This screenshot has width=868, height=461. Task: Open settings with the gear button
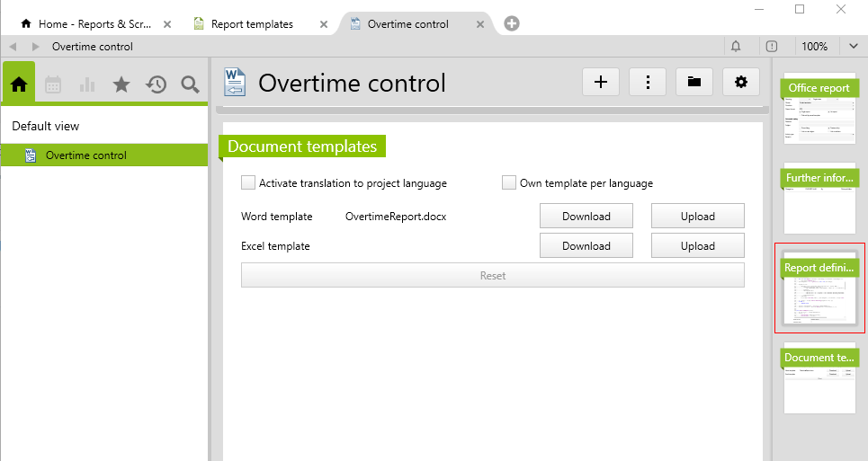(740, 83)
